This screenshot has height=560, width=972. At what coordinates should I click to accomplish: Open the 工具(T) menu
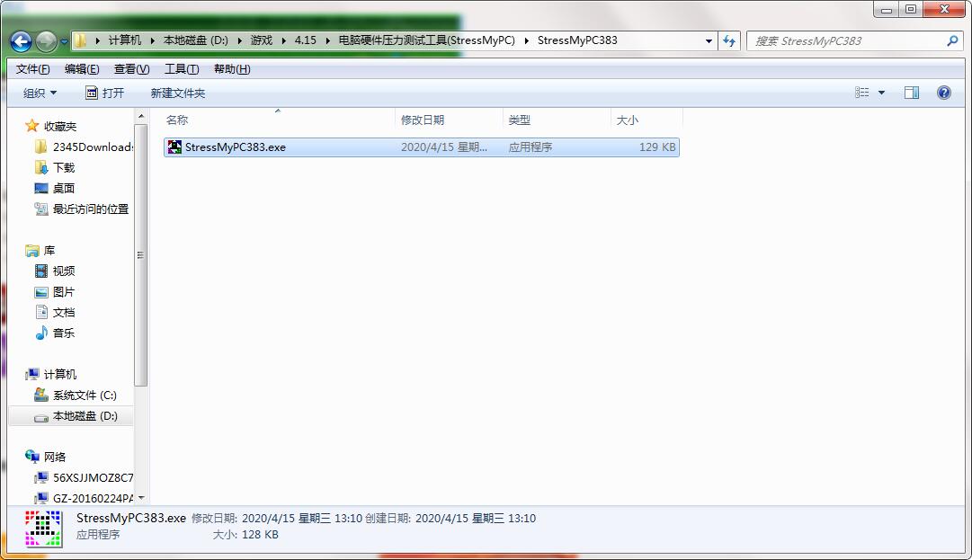click(x=182, y=69)
